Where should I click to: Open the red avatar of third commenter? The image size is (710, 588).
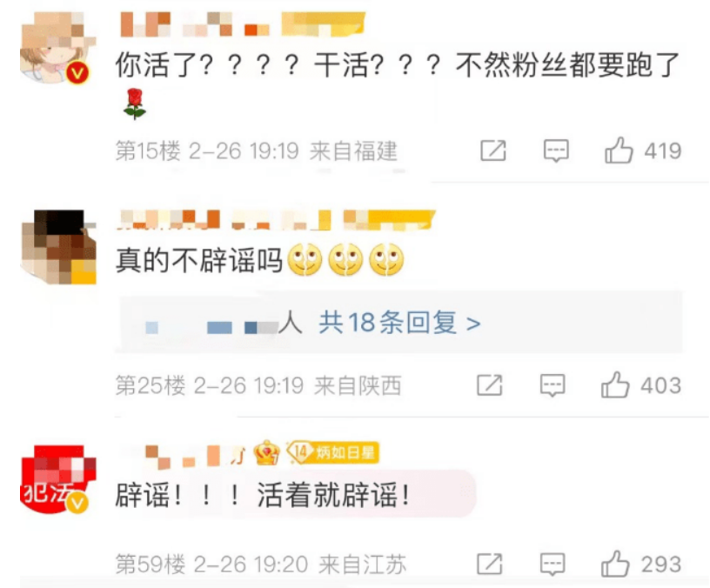(58, 479)
